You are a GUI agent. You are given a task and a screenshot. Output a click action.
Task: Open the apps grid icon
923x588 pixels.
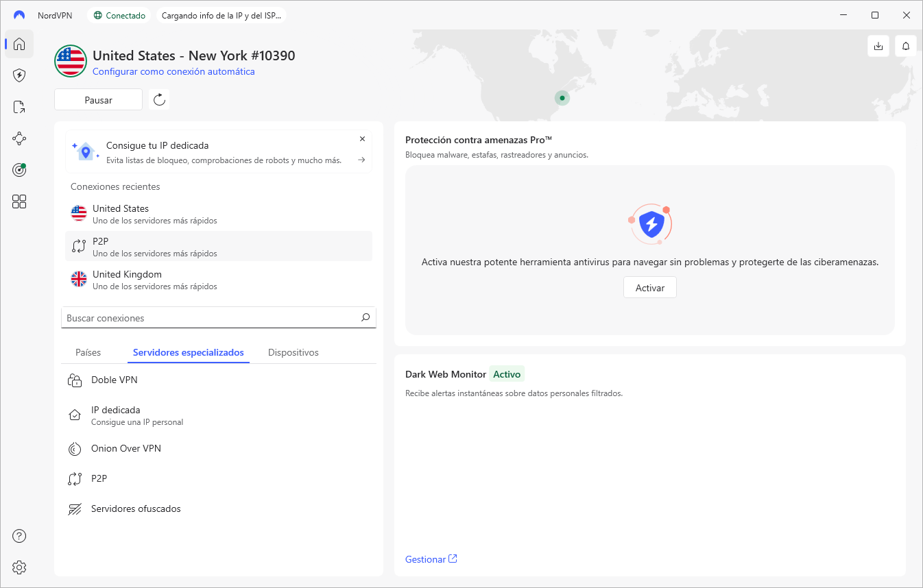[x=19, y=201]
